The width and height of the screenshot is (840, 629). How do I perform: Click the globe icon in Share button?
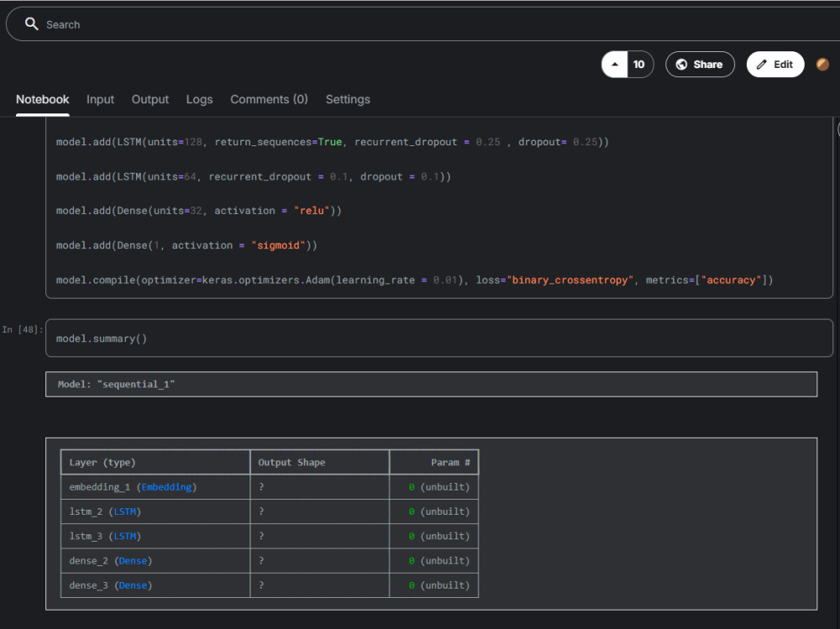pyautogui.click(x=681, y=65)
